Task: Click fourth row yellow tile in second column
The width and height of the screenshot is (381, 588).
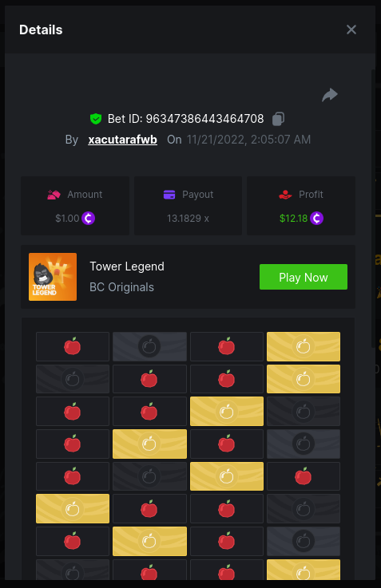Action: (x=150, y=444)
